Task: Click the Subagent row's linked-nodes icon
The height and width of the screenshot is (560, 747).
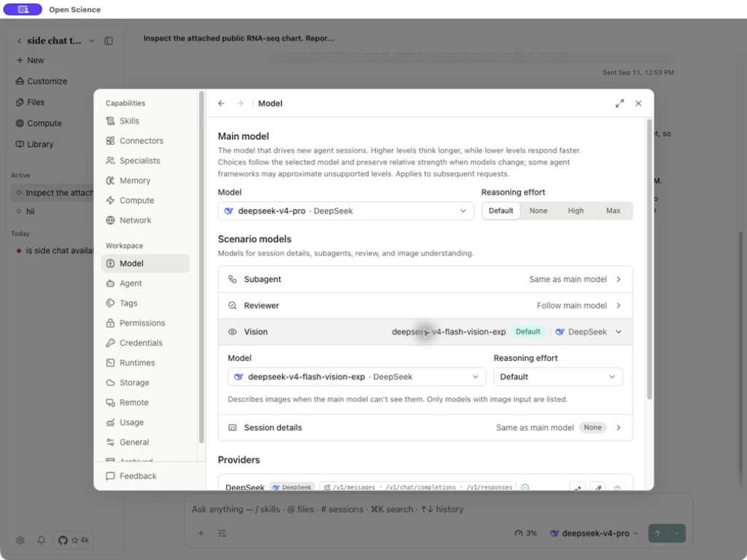Action: (232, 279)
